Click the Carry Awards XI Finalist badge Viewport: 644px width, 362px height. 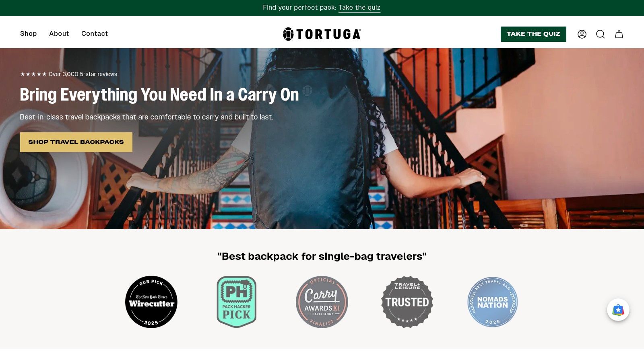click(x=322, y=302)
